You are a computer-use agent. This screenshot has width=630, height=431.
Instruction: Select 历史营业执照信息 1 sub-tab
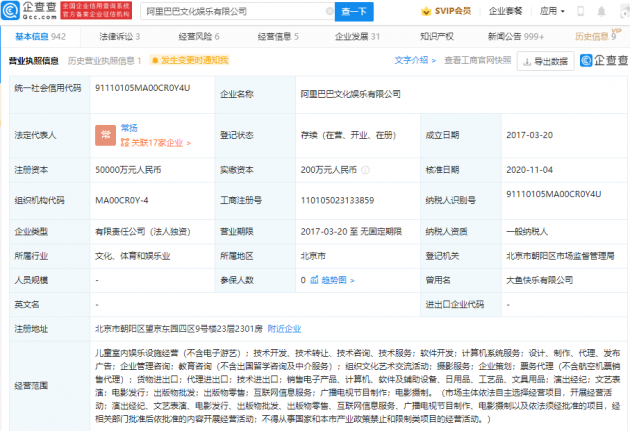tap(104, 61)
